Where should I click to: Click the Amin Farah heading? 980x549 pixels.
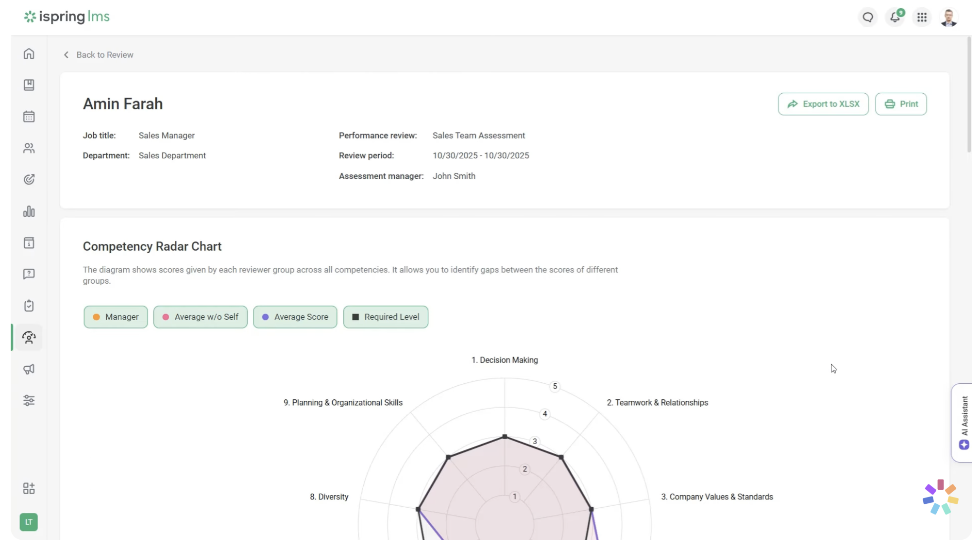point(123,104)
